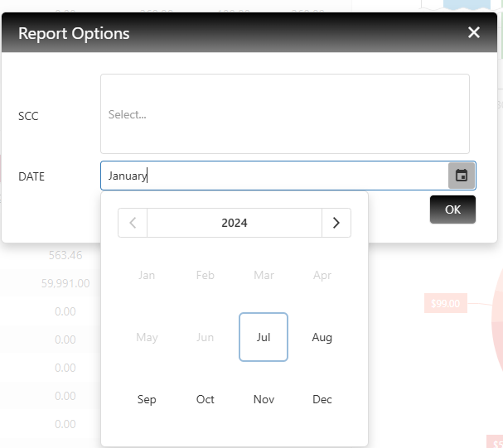Click the Report Options title
This screenshot has height=448, width=503.
tap(74, 33)
